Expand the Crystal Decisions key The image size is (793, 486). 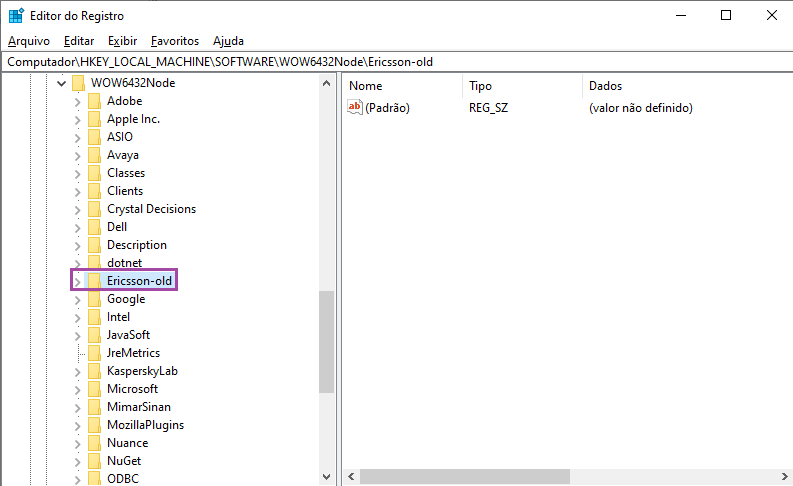[x=78, y=209]
